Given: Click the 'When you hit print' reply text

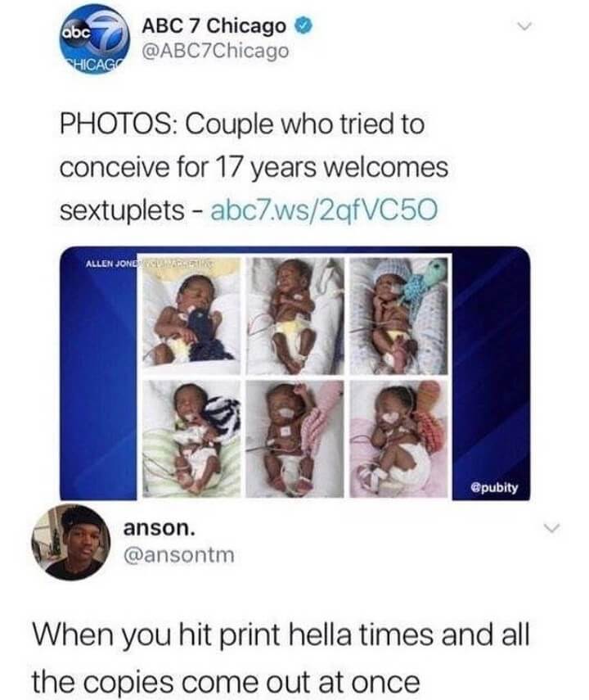Looking at the screenshot, I should point(281,658).
